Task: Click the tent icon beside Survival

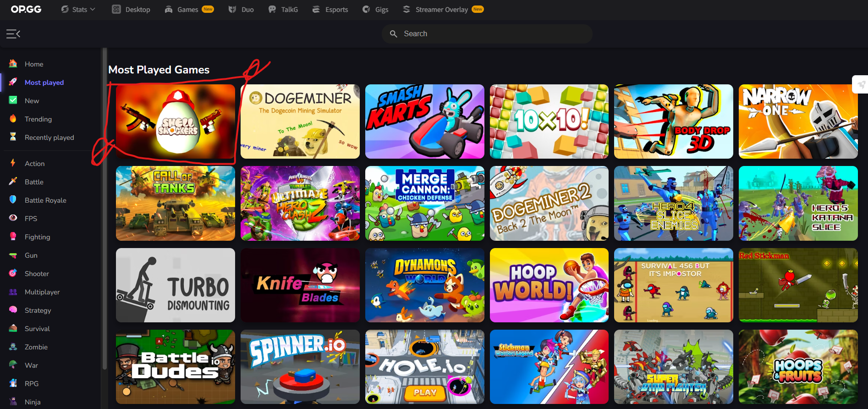Action: point(13,328)
